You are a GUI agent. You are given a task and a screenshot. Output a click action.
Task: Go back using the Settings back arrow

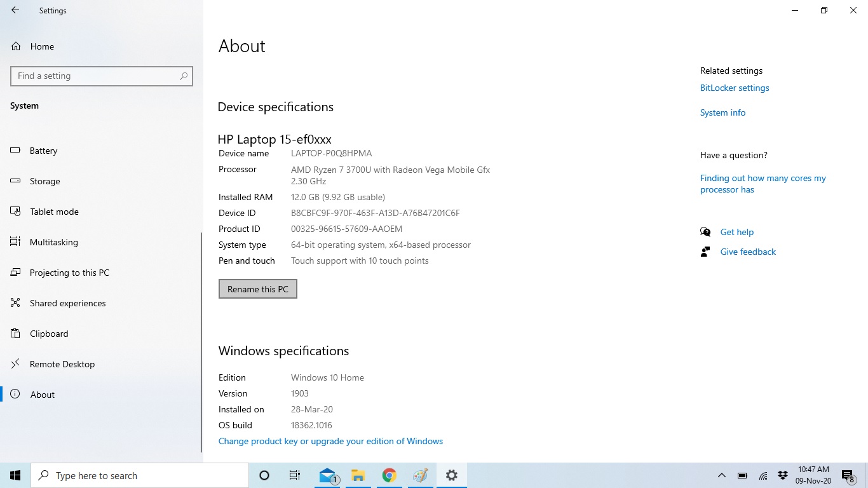coord(15,10)
